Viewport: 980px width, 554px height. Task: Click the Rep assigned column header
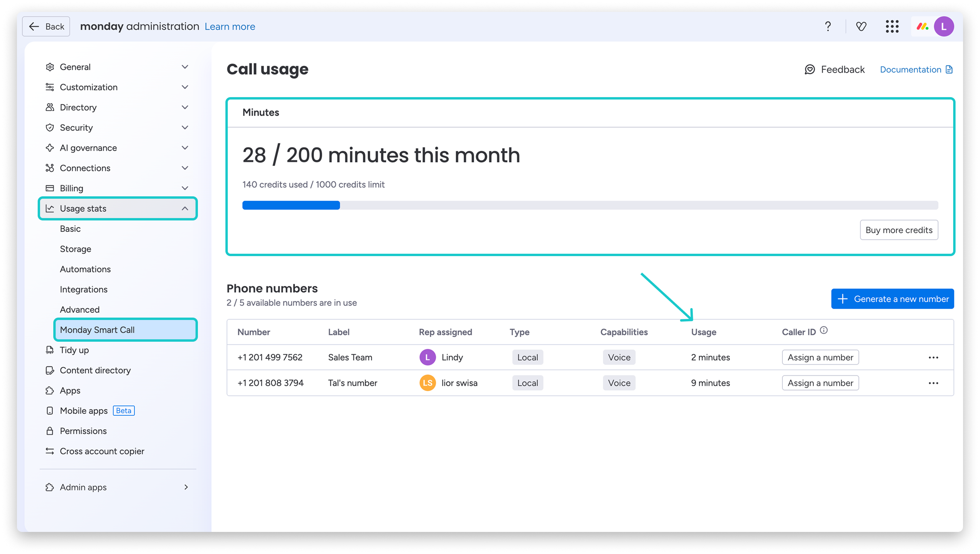point(445,332)
